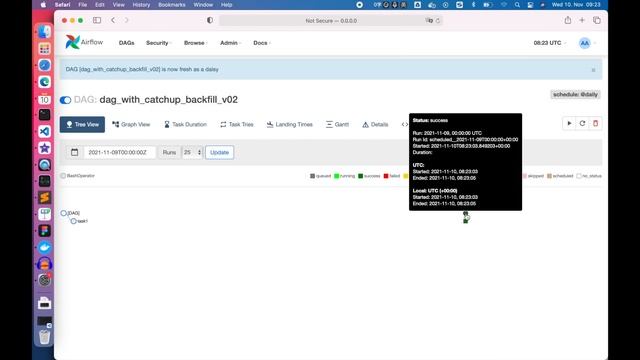This screenshot has width=640, height=360.
Task: Toggle the DAG pause switch
Action: (65, 100)
